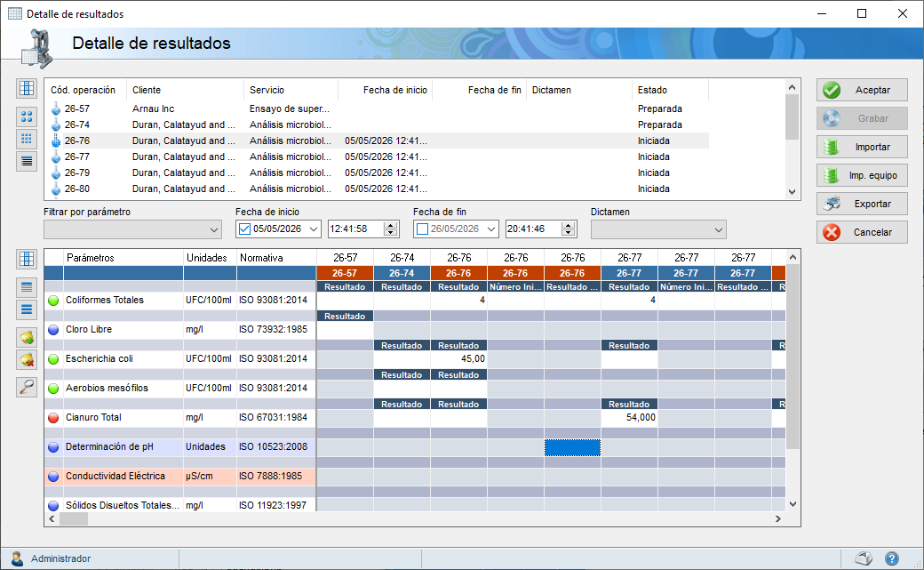Open the Fecha de inicio date picker arrow

tap(314, 229)
